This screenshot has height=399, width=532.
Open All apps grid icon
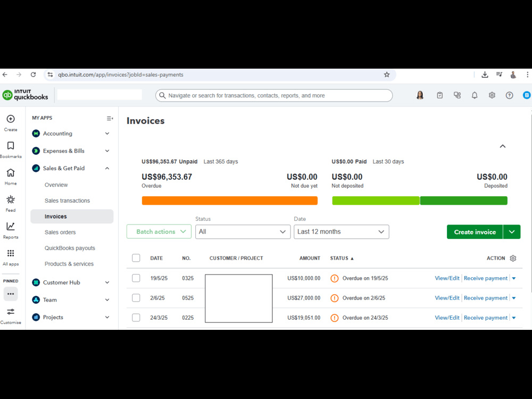(x=11, y=253)
